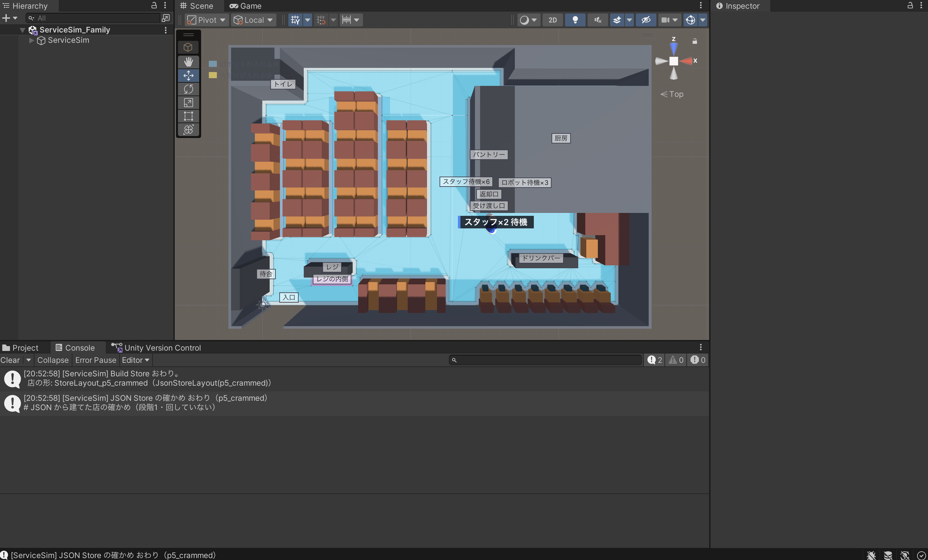Select the Rect transform tool
928x560 pixels.
tap(188, 116)
